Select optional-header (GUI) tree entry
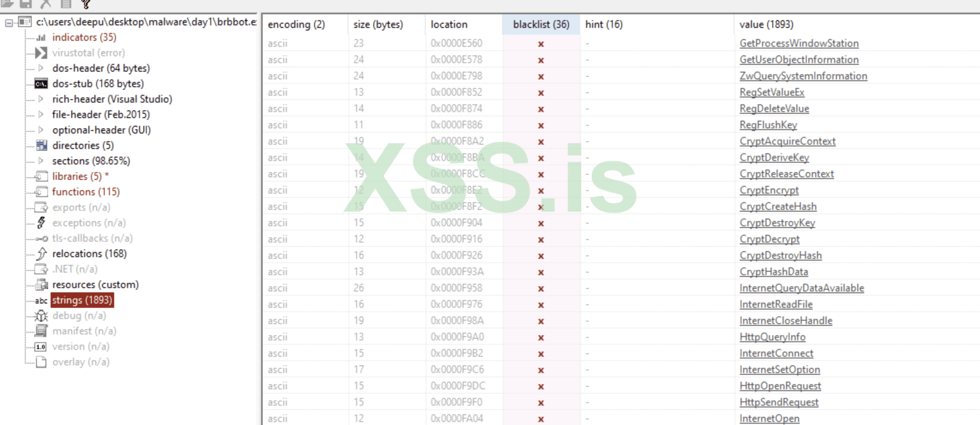Viewport: 980px width, 425px height. pyautogui.click(x=101, y=130)
